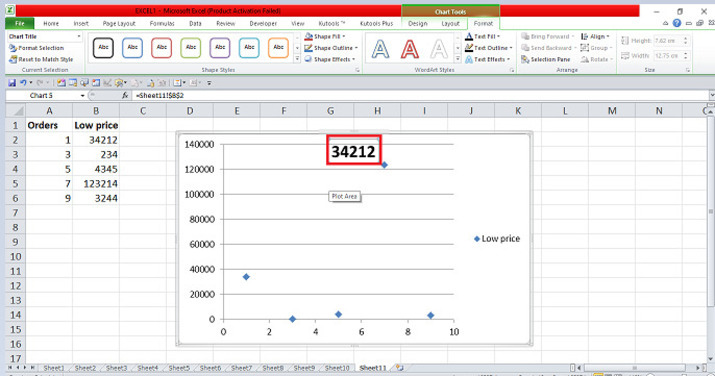Click the Height size input field

667,41
